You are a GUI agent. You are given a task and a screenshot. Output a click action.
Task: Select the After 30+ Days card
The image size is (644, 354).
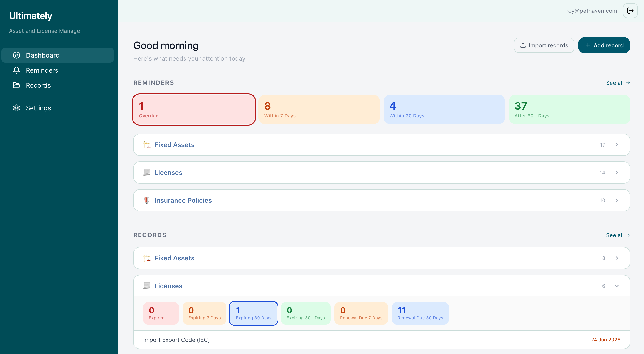(569, 109)
